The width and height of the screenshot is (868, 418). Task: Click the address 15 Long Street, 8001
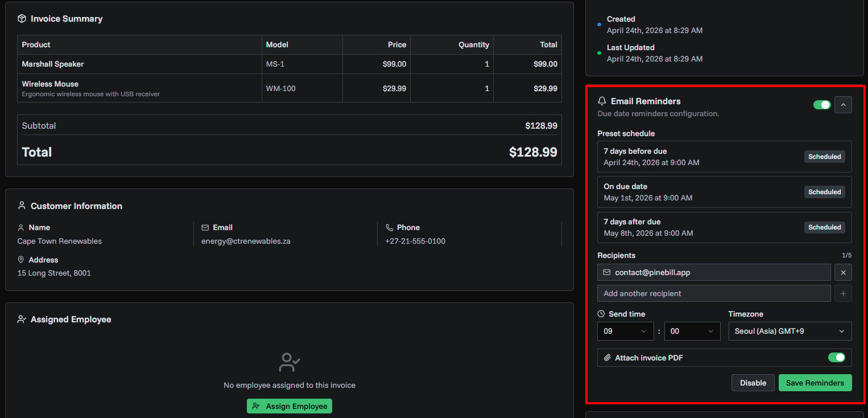[x=54, y=273]
